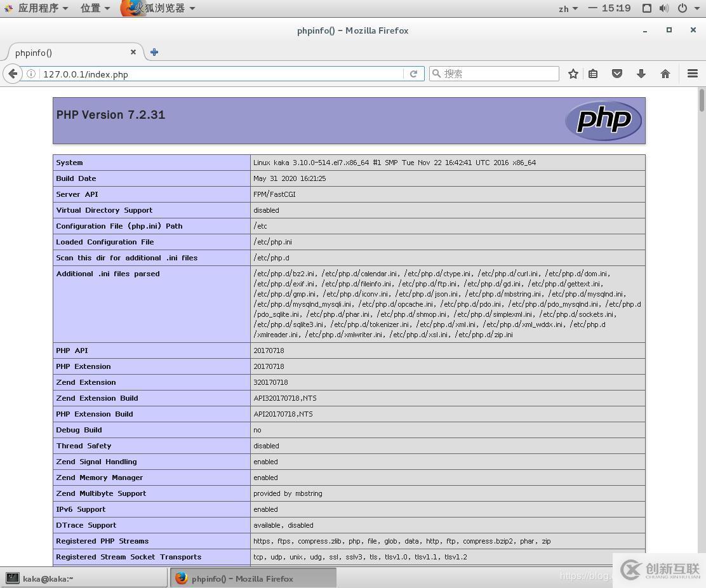The height and width of the screenshot is (588, 706).
Task: Click the display icon in top panel
Action: 646,8
